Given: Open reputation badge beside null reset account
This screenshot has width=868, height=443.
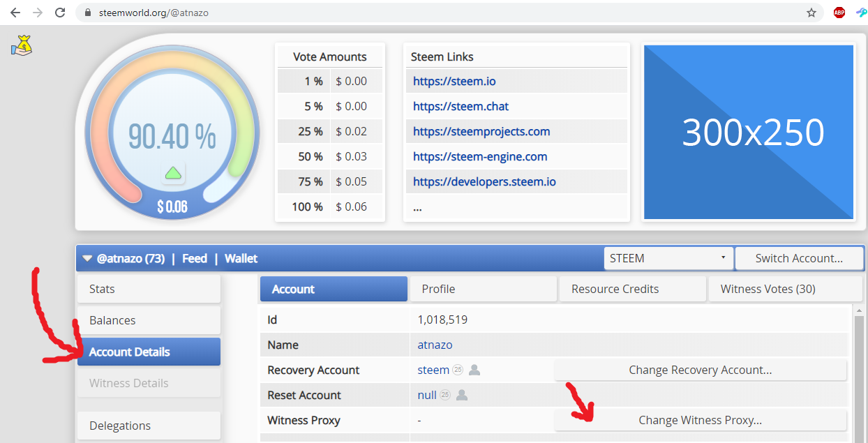Looking at the screenshot, I should tap(445, 395).
